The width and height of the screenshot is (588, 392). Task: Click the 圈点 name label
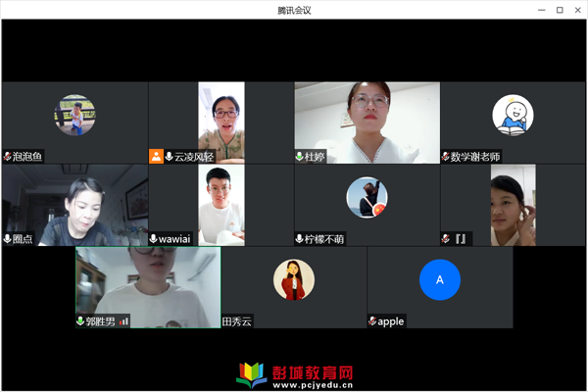pos(23,238)
